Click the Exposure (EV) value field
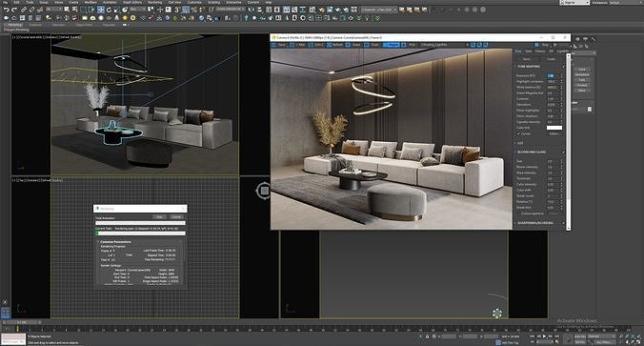Viewport: 644px width, 346px height. (x=553, y=75)
